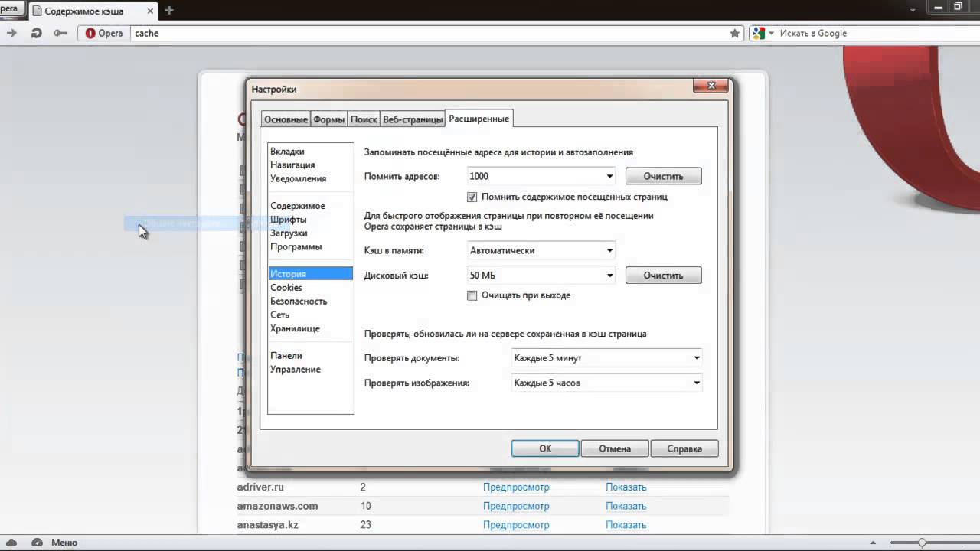The height and width of the screenshot is (551, 980).
Task: Open a new tab with the plus icon
Action: (169, 10)
